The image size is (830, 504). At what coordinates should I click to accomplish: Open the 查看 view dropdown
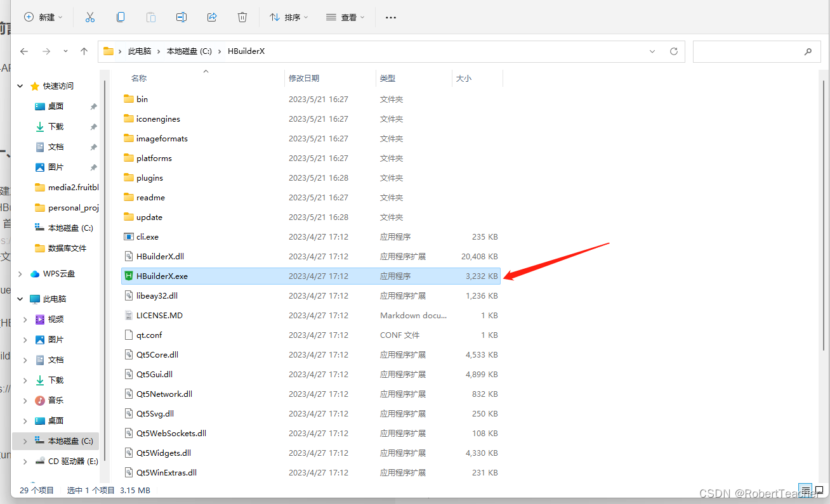(345, 17)
